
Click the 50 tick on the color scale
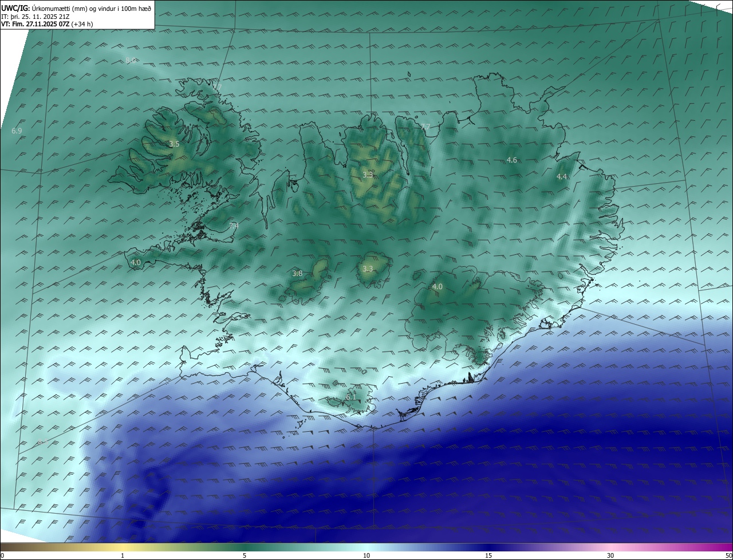point(728,555)
